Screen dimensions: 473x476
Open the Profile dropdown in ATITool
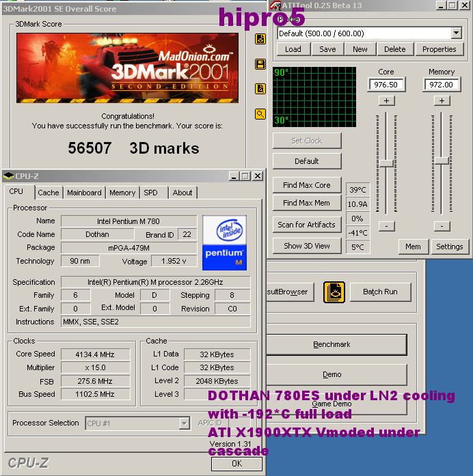(x=457, y=33)
